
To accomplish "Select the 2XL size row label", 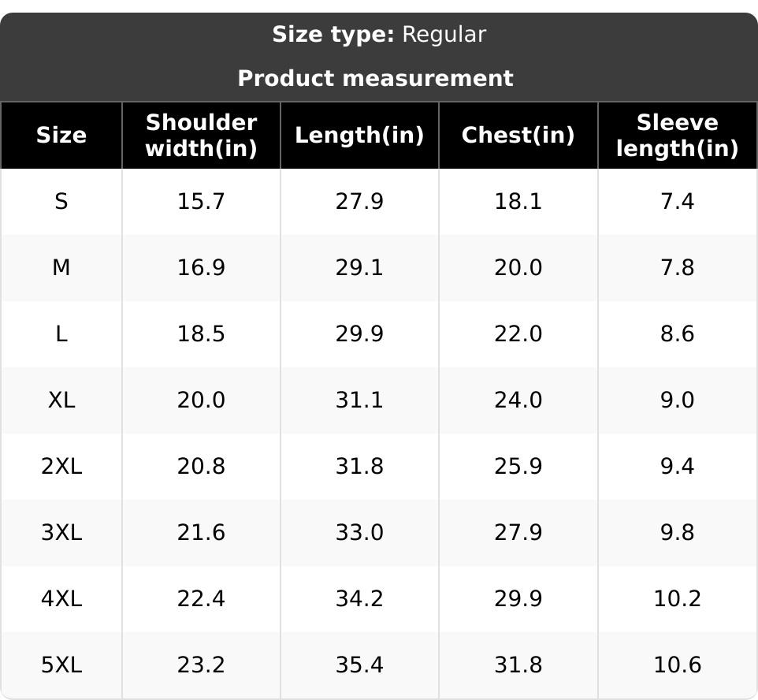I will 61,467.
